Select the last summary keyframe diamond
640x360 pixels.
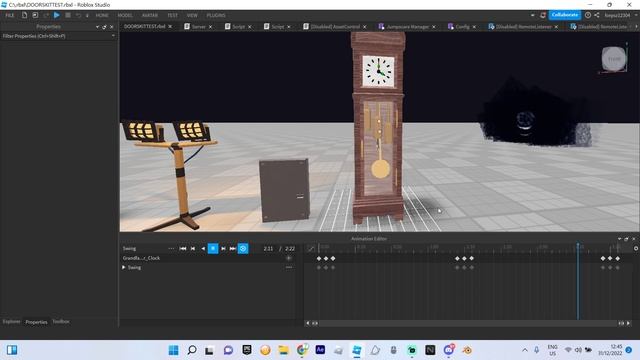[618, 258]
